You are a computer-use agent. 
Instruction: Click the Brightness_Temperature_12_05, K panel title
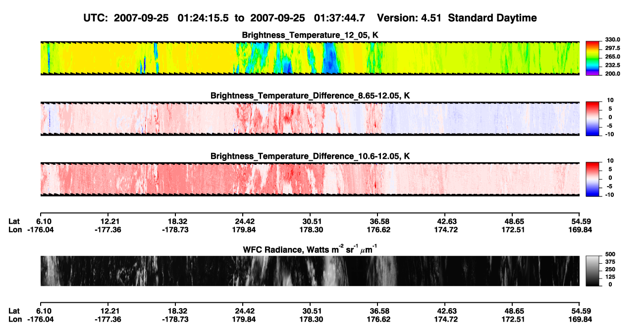[x=310, y=35]
